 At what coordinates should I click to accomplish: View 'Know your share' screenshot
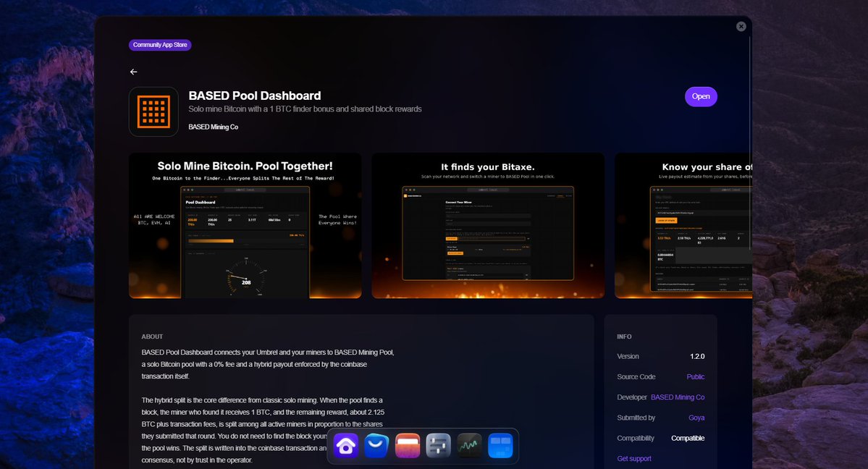tap(683, 226)
